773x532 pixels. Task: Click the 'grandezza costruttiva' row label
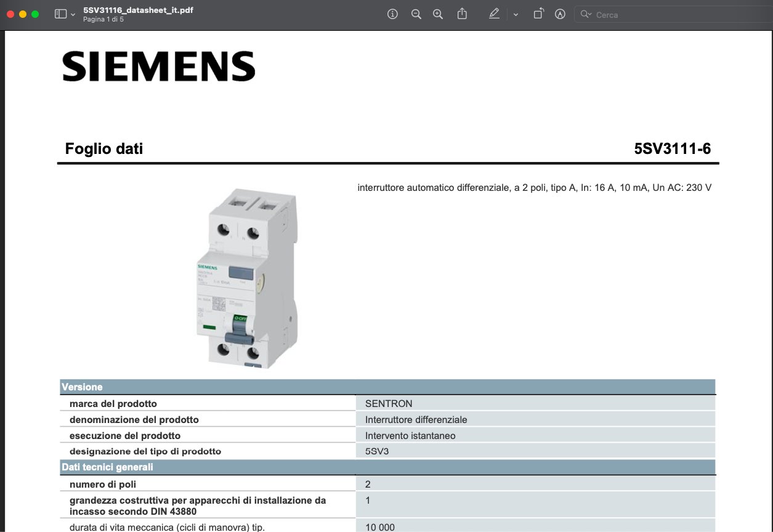pyautogui.click(x=198, y=506)
